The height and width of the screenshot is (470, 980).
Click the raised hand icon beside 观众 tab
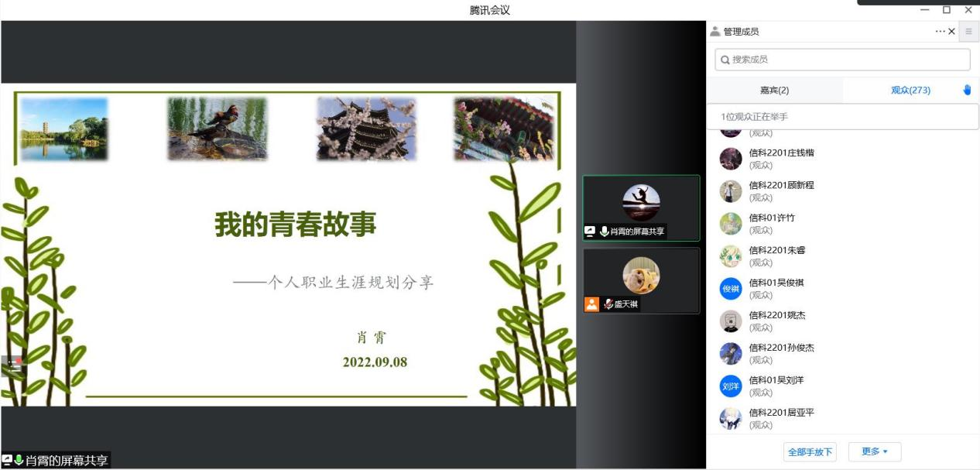click(x=967, y=90)
